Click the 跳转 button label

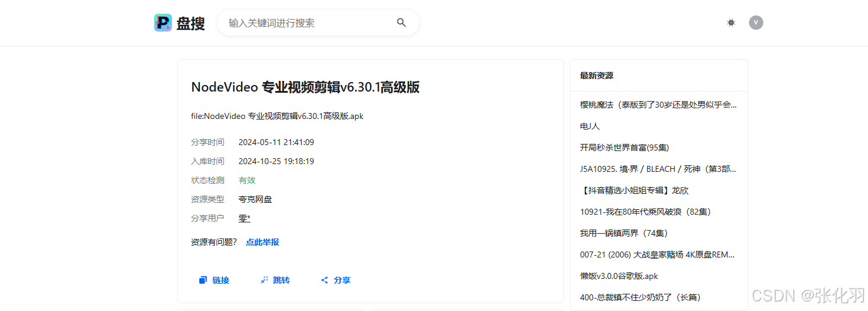(x=281, y=280)
